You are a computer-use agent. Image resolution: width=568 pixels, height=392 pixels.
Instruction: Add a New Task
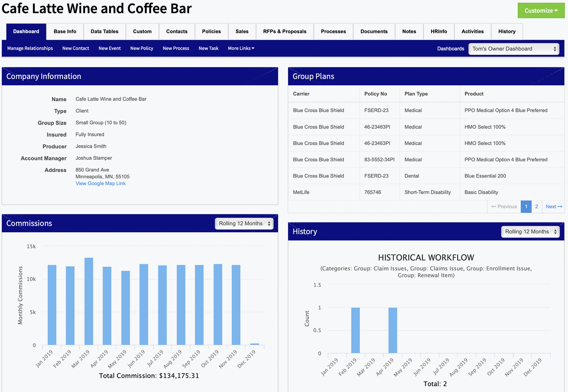[208, 48]
